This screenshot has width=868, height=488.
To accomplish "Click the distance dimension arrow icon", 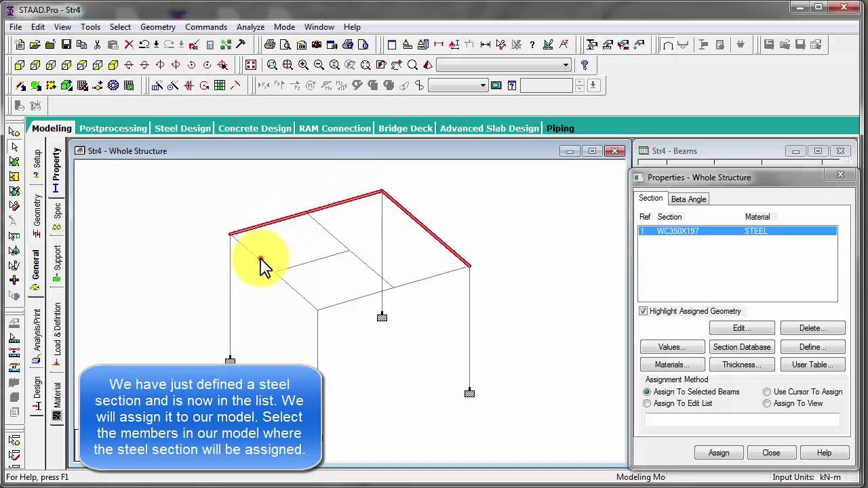I will pyautogui.click(x=485, y=45).
